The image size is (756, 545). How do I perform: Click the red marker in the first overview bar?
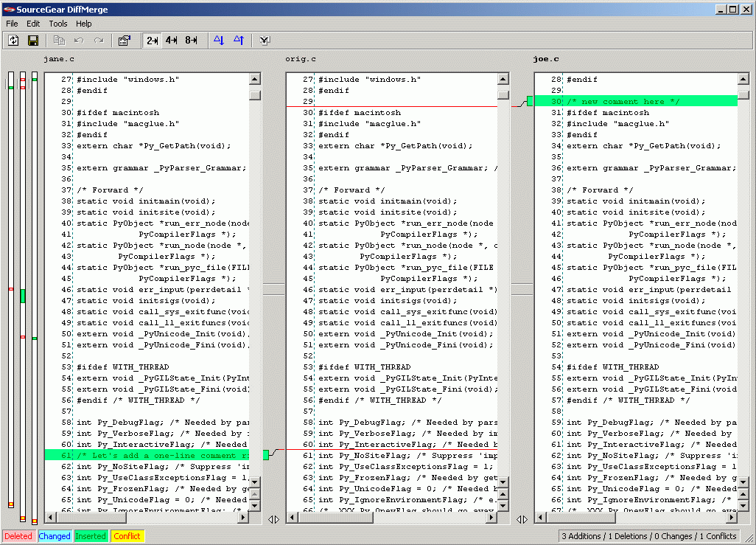(x=10, y=288)
